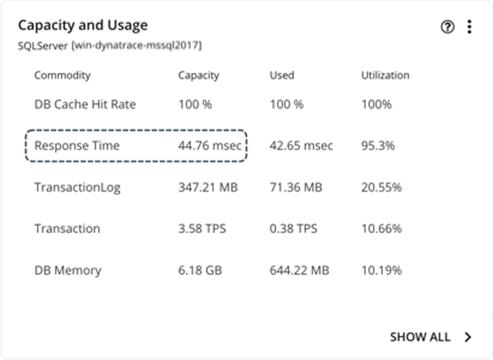
Task: Select the Response Time commodity row
Action: click(136, 146)
